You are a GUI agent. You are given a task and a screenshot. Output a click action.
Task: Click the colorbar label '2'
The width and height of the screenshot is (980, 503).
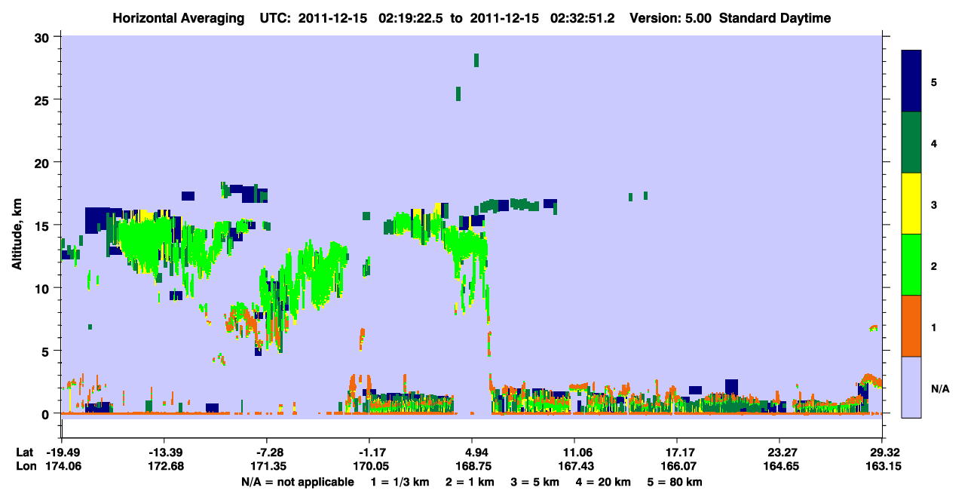tap(934, 265)
